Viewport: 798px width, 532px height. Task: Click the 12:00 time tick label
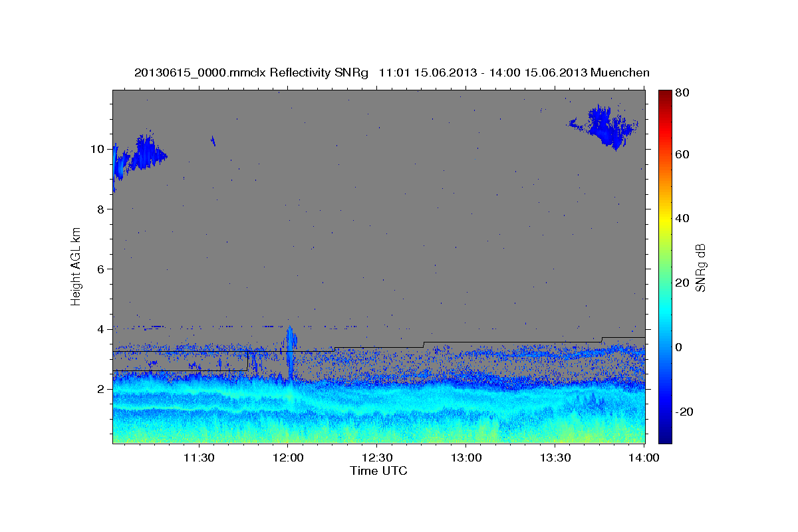pyautogui.click(x=288, y=458)
